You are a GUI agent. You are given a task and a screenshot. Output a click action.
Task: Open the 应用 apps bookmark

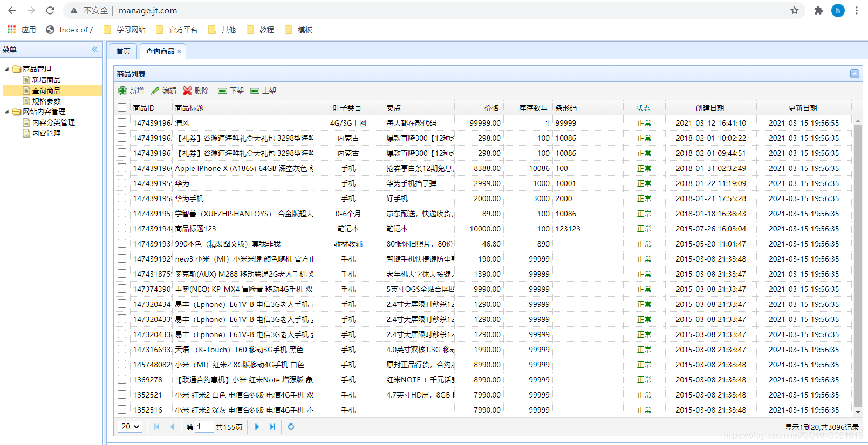click(22, 30)
